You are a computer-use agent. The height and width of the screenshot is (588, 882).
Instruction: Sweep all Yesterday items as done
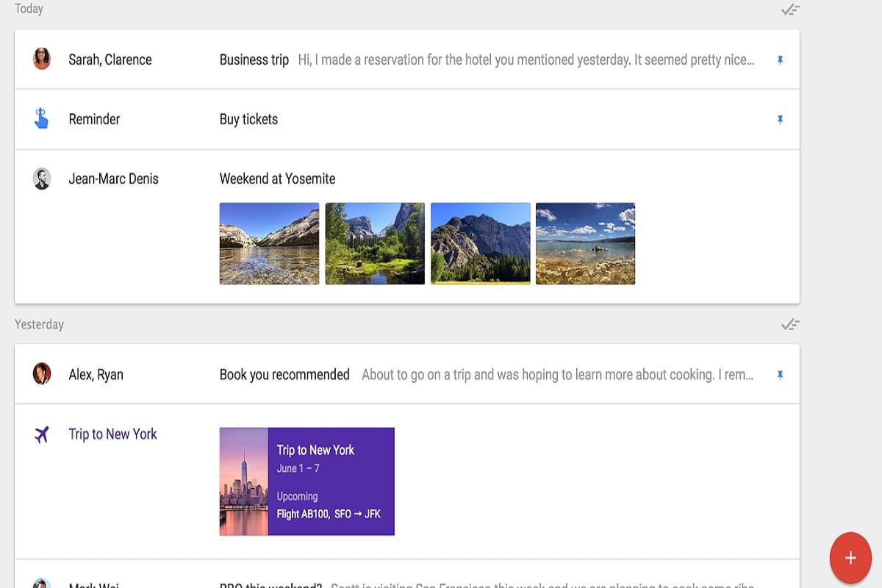click(789, 324)
